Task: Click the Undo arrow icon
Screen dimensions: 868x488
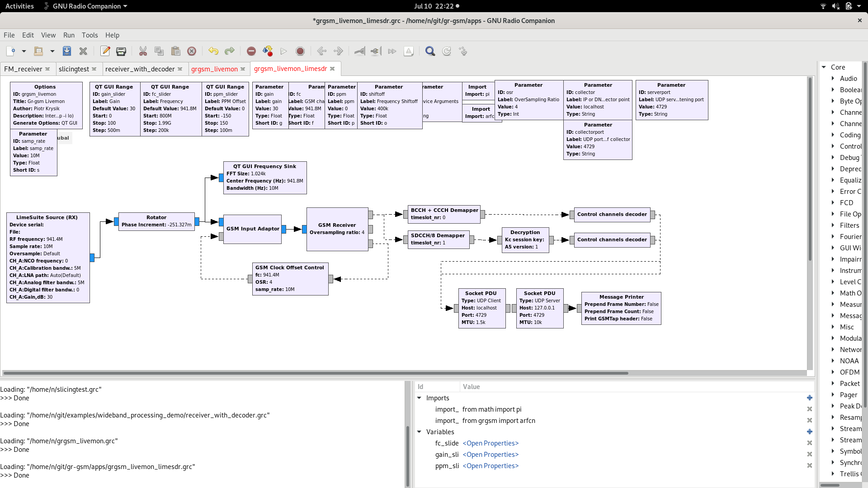Action: coord(213,51)
